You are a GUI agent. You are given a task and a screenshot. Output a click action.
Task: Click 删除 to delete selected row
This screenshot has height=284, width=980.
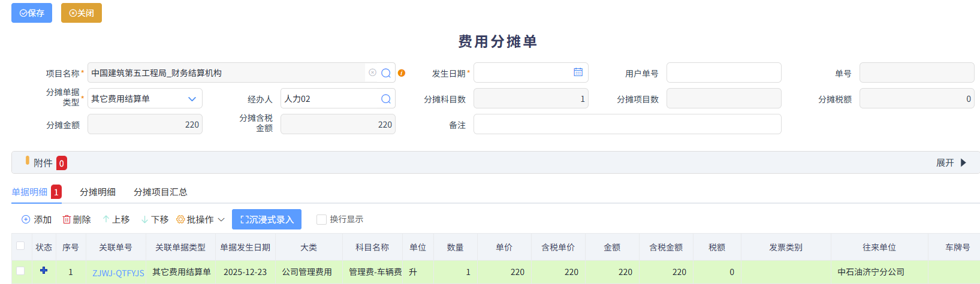point(77,220)
